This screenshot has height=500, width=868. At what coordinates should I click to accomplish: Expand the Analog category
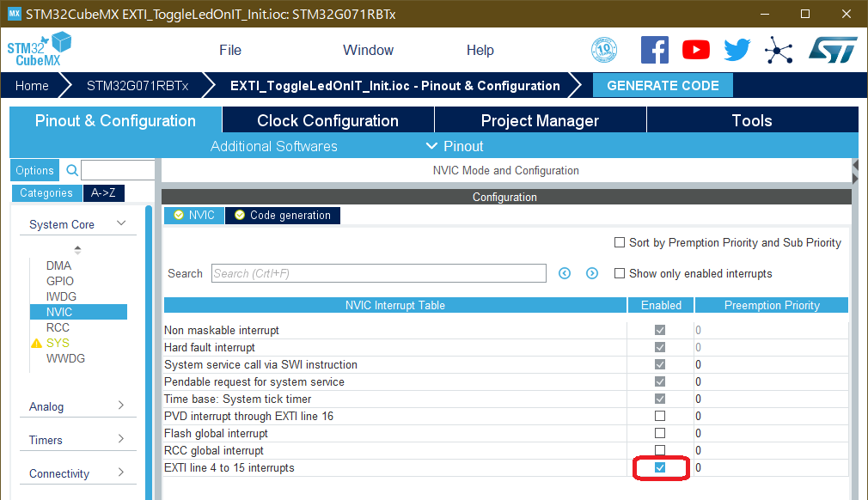pos(121,405)
